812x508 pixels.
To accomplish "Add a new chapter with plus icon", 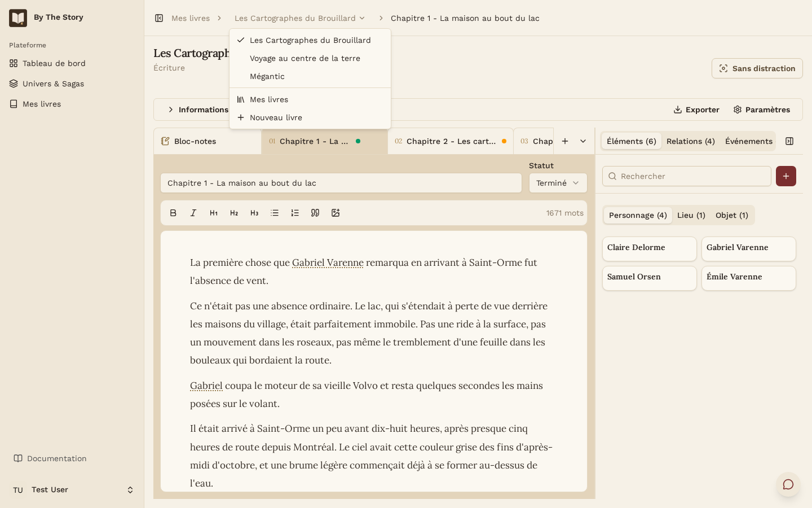I will [x=565, y=141].
